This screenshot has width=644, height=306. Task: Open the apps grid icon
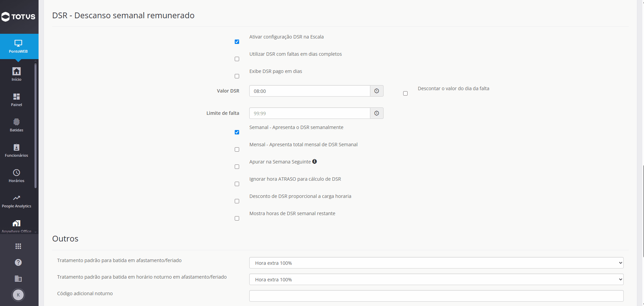pyautogui.click(x=18, y=246)
